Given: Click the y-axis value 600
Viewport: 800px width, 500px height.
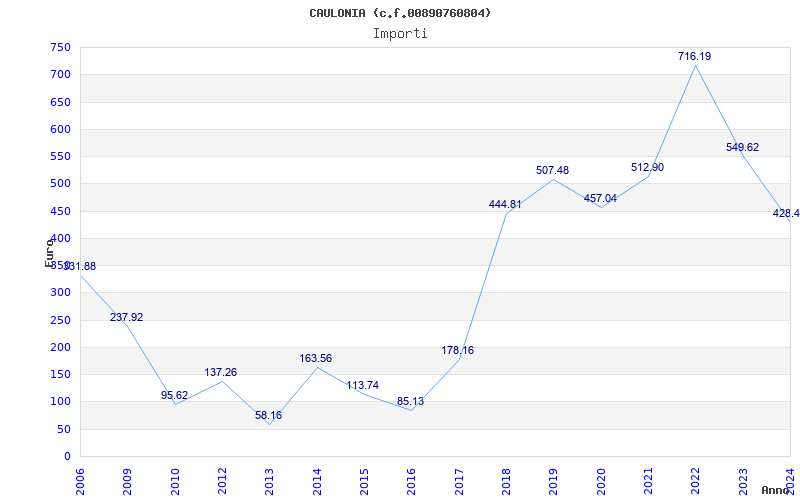Looking at the screenshot, I should coord(60,129).
